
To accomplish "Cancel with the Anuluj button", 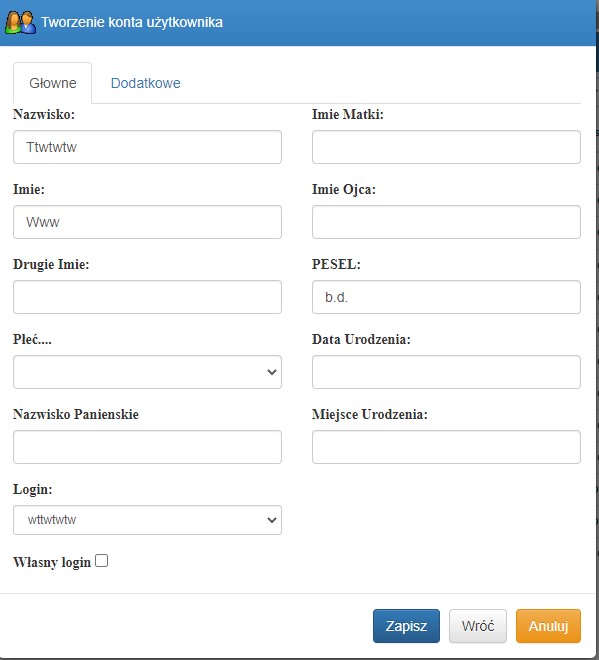I will [x=548, y=626].
